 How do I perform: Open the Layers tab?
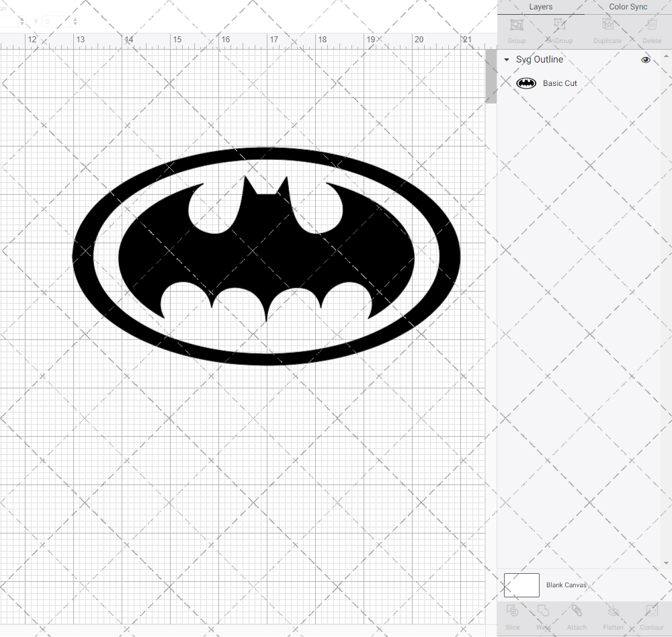pyautogui.click(x=540, y=7)
